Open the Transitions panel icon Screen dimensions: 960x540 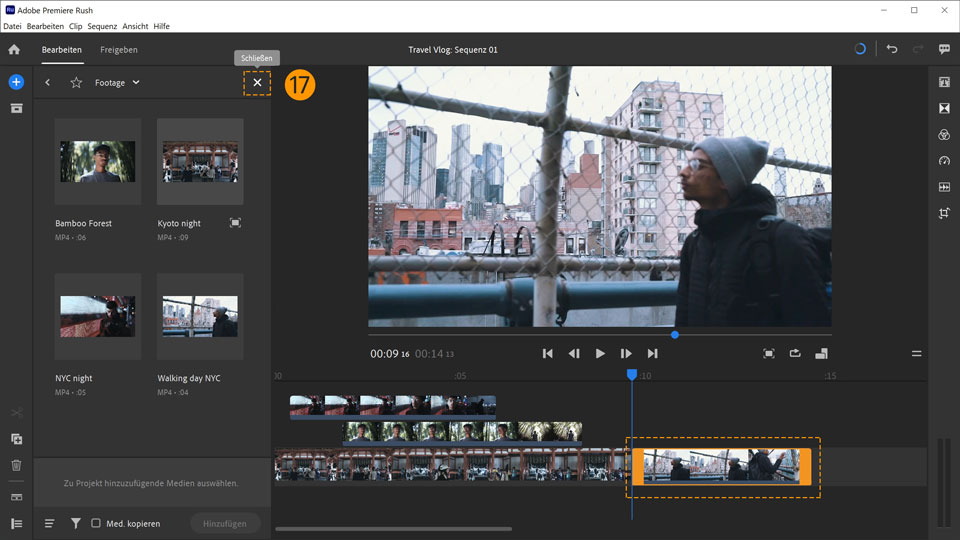click(944, 108)
